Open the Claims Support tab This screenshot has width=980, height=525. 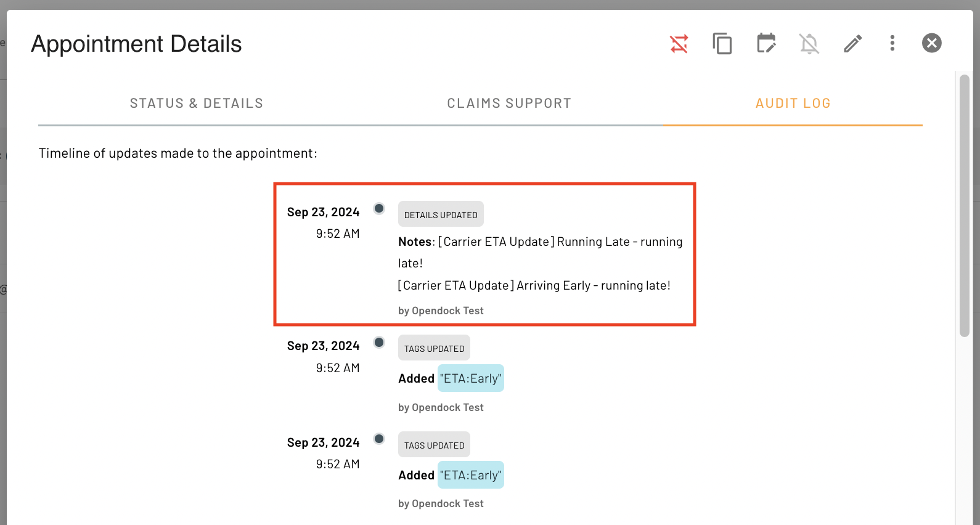pyautogui.click(x=509, y=104)
